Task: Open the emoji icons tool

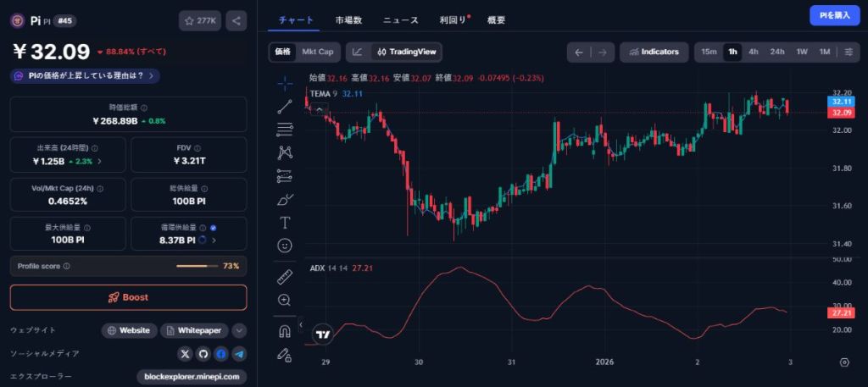Action: tap(285, 246)
